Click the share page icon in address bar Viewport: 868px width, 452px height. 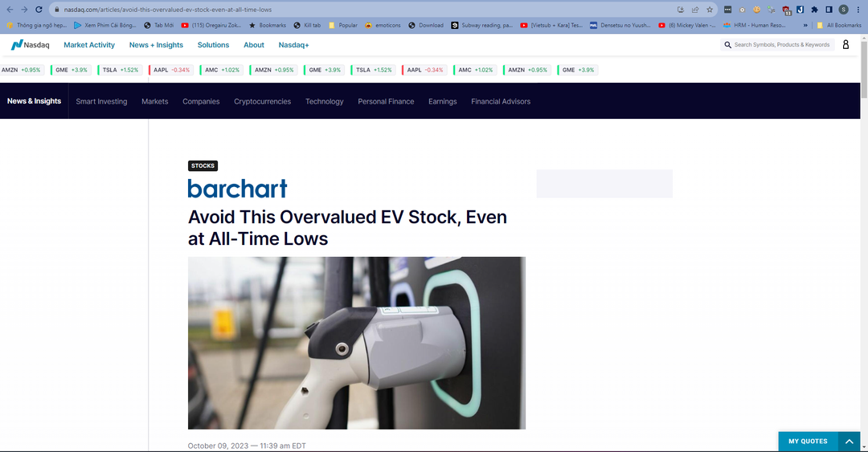[x=695, y=10]
